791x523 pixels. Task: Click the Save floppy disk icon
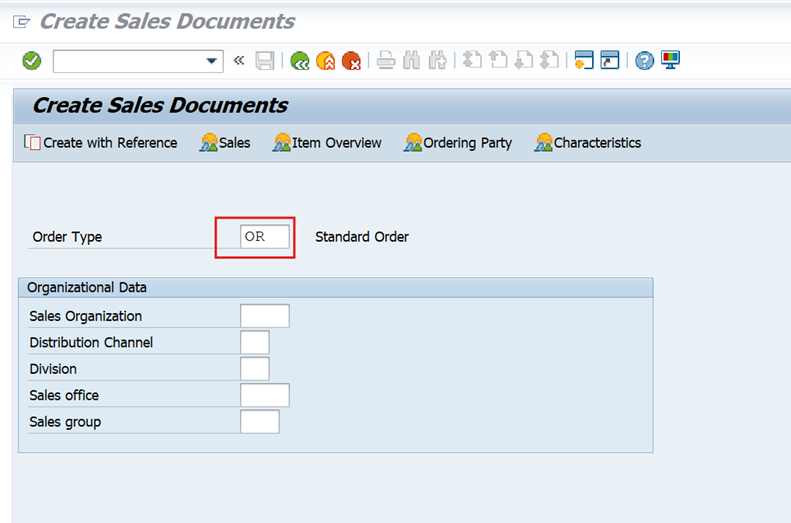265,61
